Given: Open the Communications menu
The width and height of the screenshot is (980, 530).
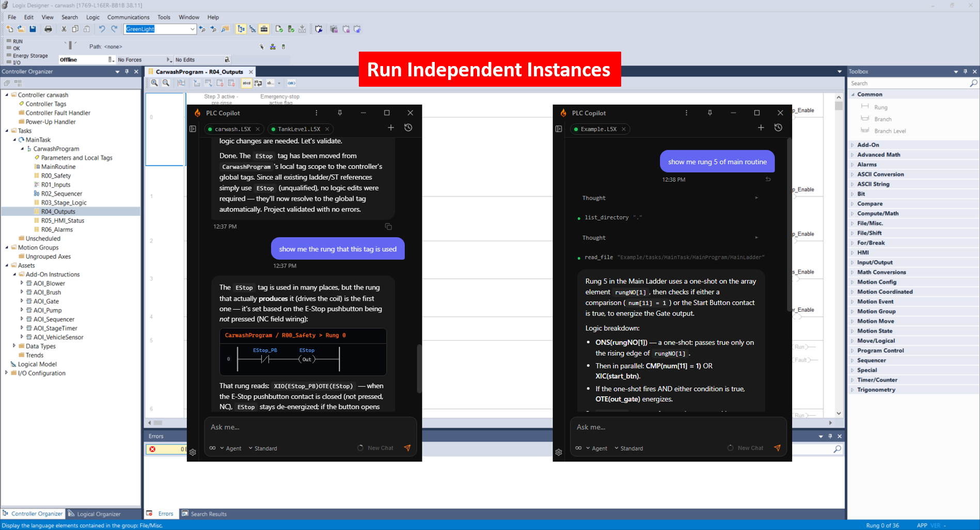Looking at the screenshot, I should pos(128,17).
